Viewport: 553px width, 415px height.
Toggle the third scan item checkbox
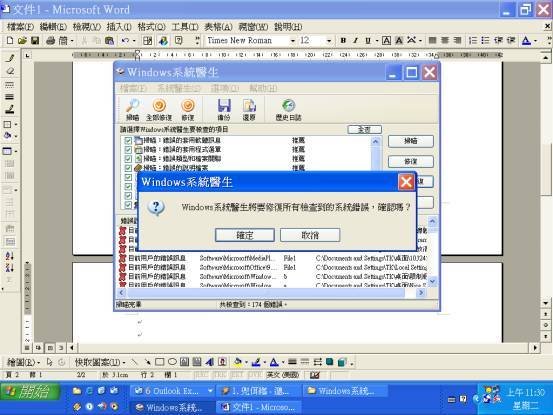pos(128,159)
